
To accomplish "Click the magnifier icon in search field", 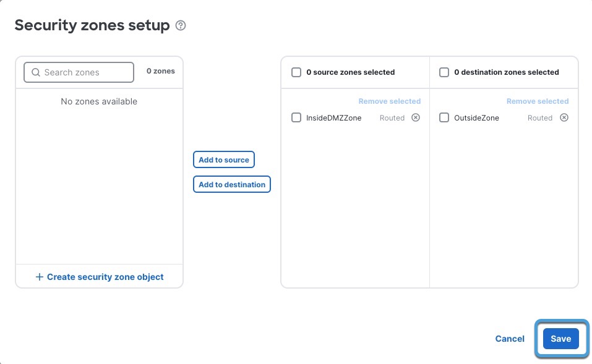I will tap(35, 72).
